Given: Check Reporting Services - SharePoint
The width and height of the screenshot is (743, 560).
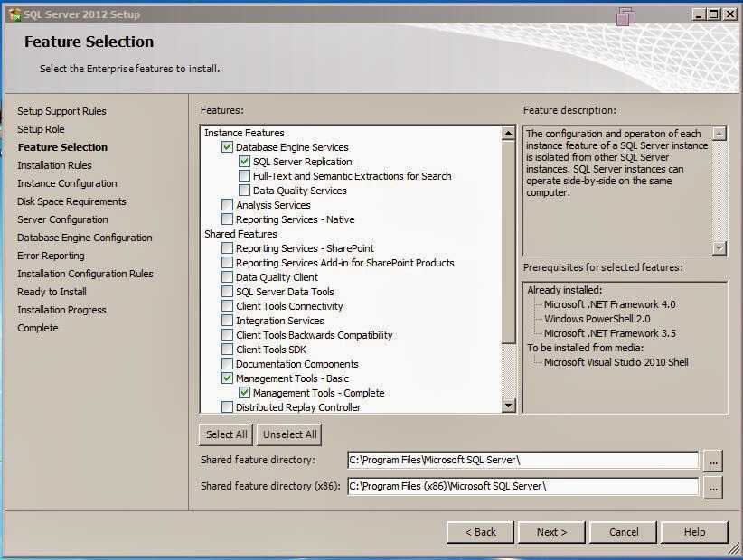Looking at the screenshot, I should click(227, 248).
